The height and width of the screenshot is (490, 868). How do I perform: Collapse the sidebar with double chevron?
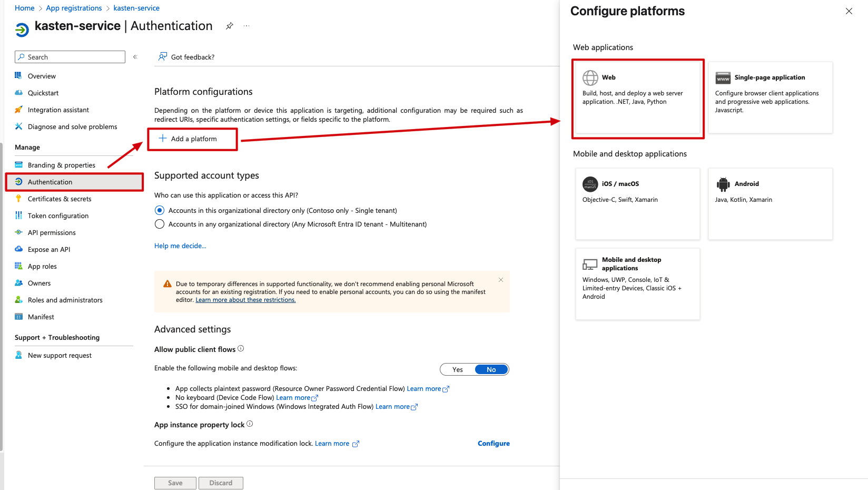click(x=135, y=57)
